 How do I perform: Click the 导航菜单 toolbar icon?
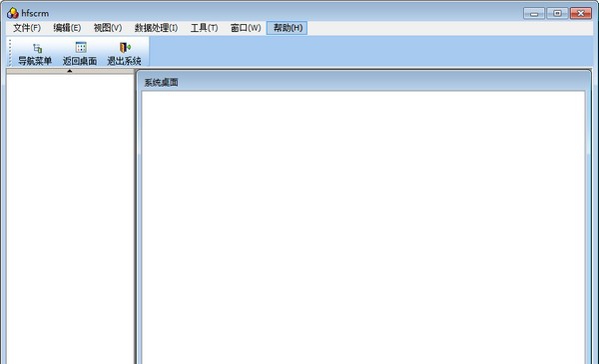pyautogui.click(x=35, y=54)
